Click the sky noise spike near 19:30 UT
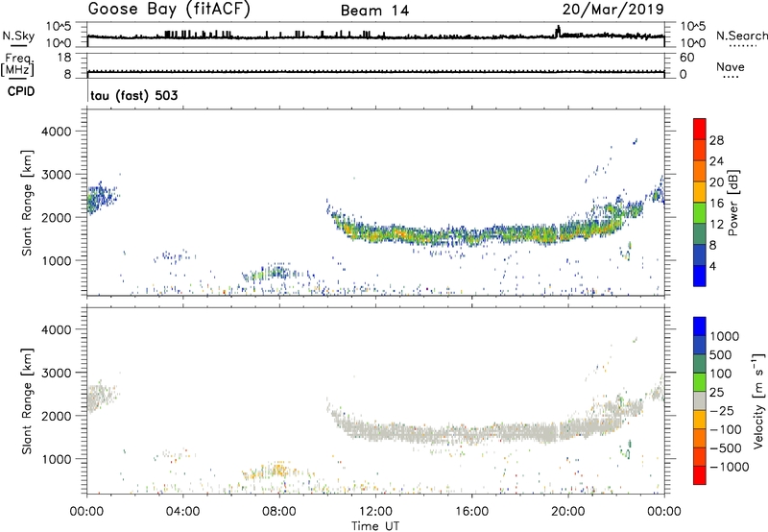The image size is (768, 532). coord(558,31)
